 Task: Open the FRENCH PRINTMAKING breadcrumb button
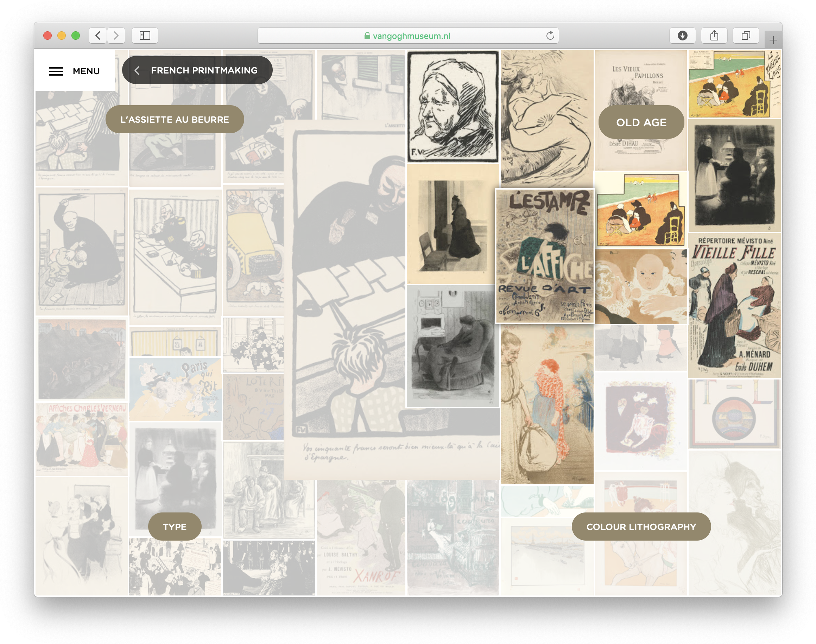[x=197, y=70]
